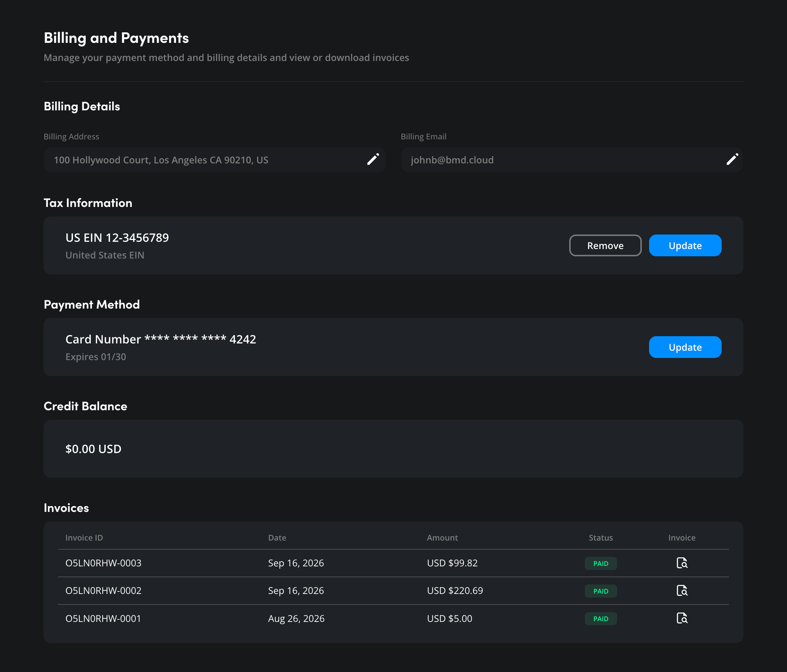Click the Expires 01/30 text

tap(96, 357)
